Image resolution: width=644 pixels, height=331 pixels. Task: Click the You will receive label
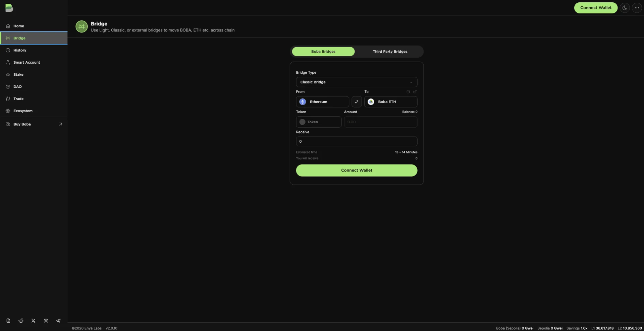point(307,158)
